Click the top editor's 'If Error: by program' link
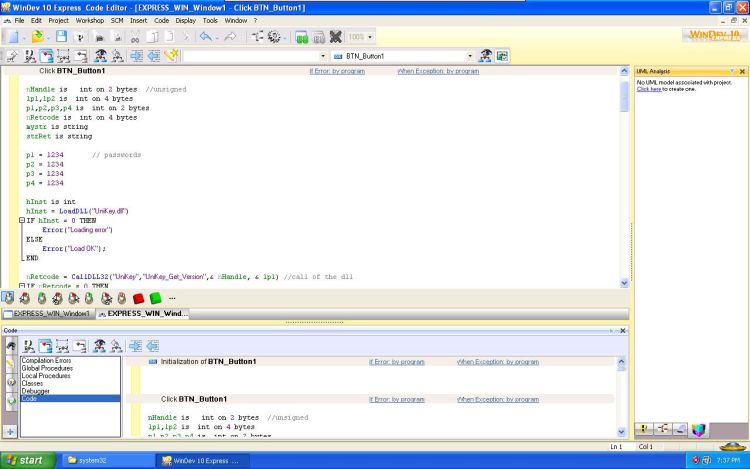The height and width of the screenshot is (469, 750). pyautogui.click(x=337, y=71)
